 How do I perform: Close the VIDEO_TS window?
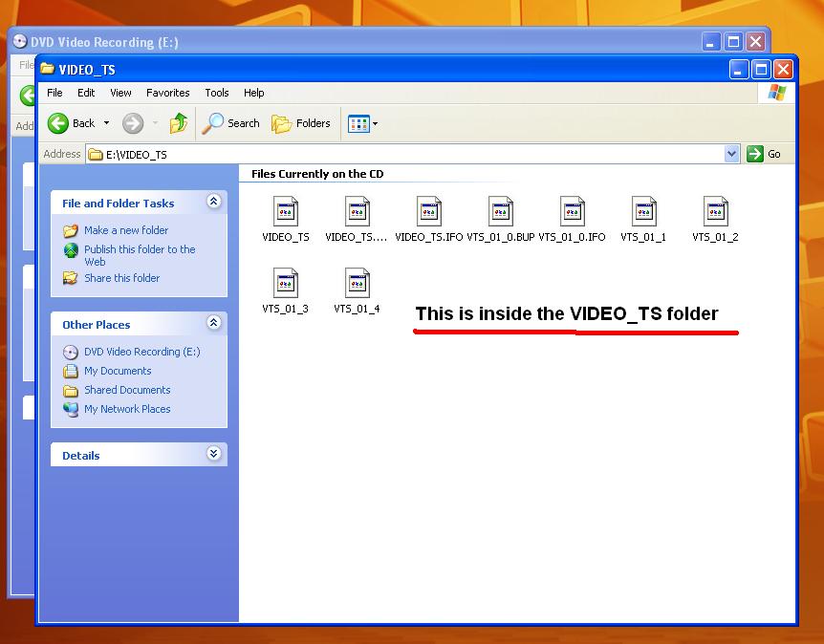coord(783,70)
